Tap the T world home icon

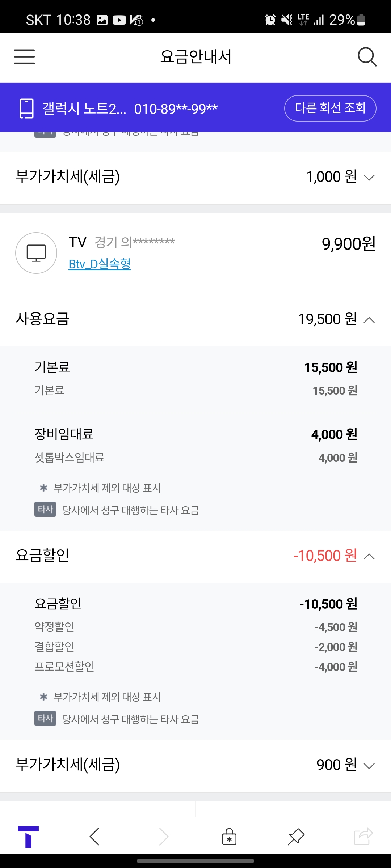[x=28, y=837]
